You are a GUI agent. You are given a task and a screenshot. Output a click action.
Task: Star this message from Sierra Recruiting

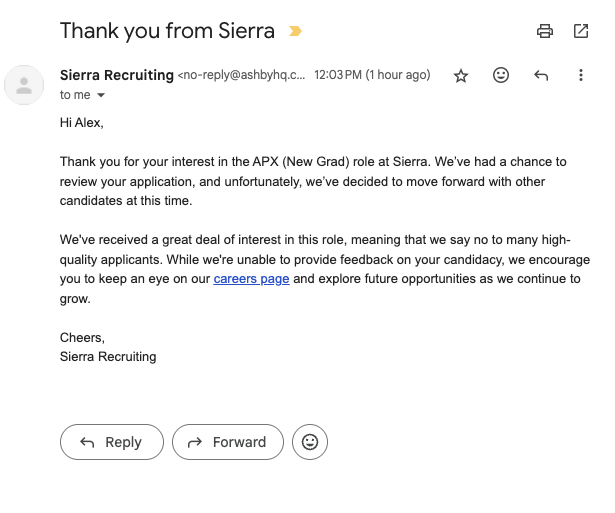(x=461, y=76)
